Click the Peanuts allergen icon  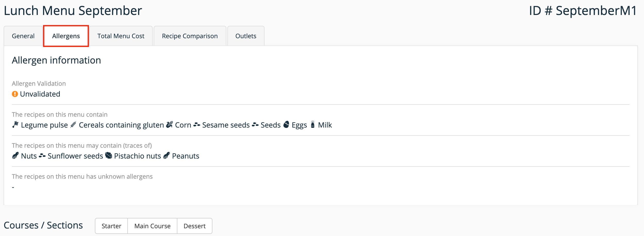click(167, 156)
